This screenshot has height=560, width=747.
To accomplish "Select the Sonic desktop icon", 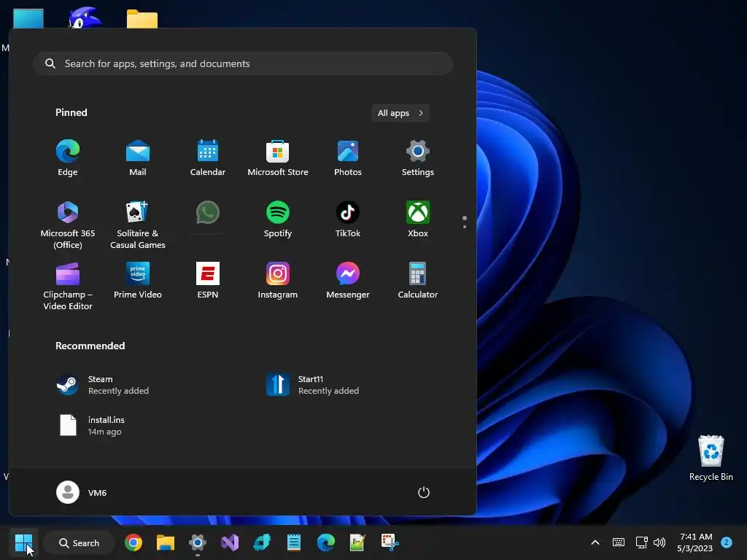I will tap(85, 18).
